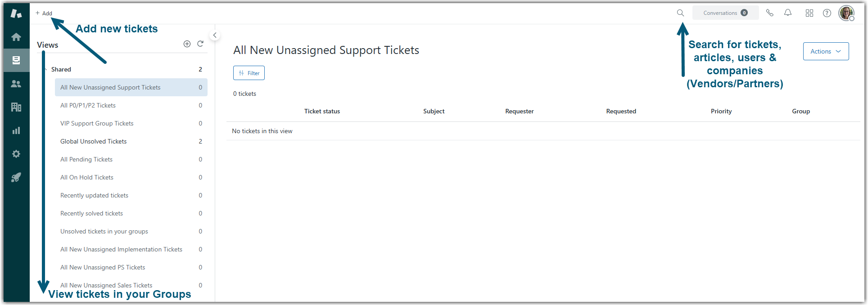Image resolution: width=868 pixels, height=305 pixels.
Task: Click the Add button
Action: pyautogui.click(x=44, y=13)
